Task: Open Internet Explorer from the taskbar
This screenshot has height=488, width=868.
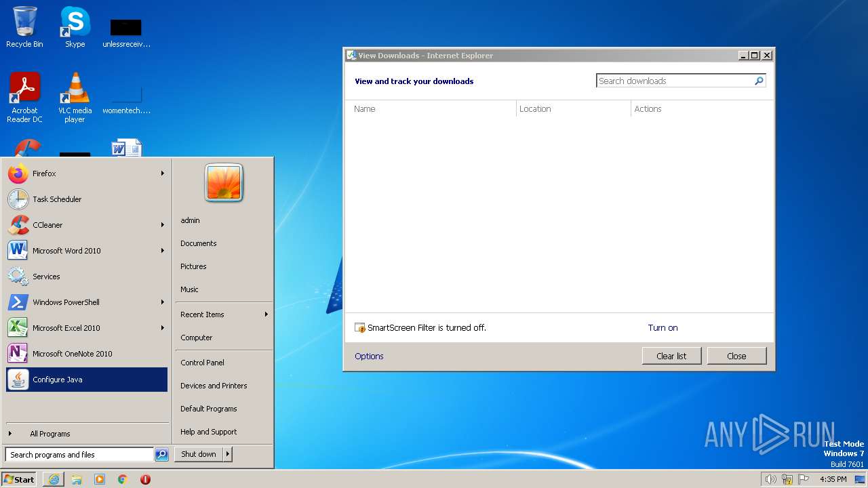Action: click(x=54, y=479)
